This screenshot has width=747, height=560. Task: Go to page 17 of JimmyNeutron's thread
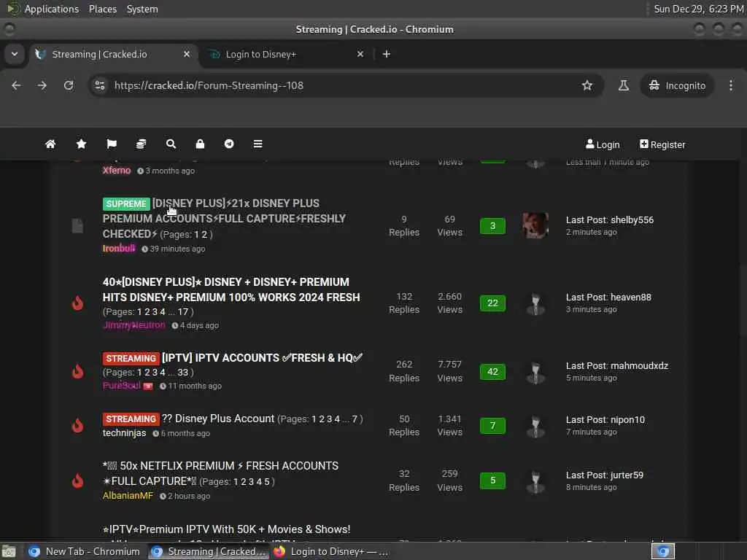coord(183,311)
